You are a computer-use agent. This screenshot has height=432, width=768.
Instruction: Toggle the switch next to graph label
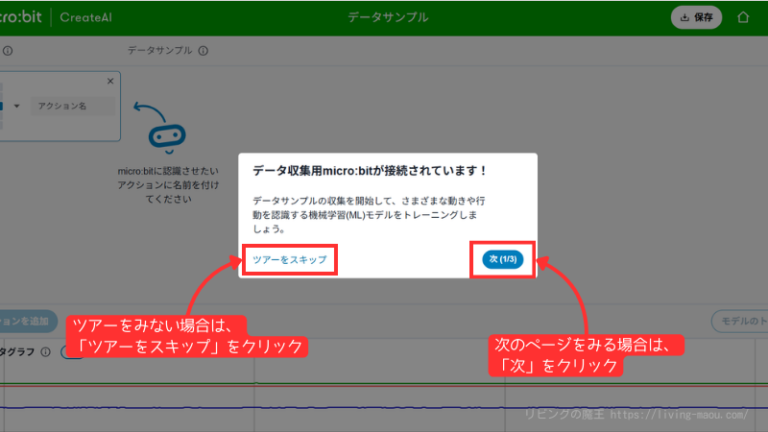(x=72, y=352)
